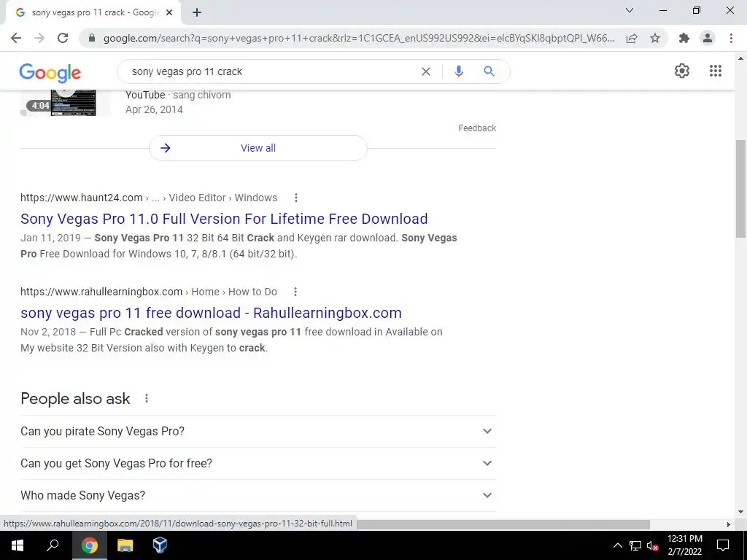Click the 'YouTube · sang chivorn' source text
747x560 pixels.
click(x=178, y=95)
